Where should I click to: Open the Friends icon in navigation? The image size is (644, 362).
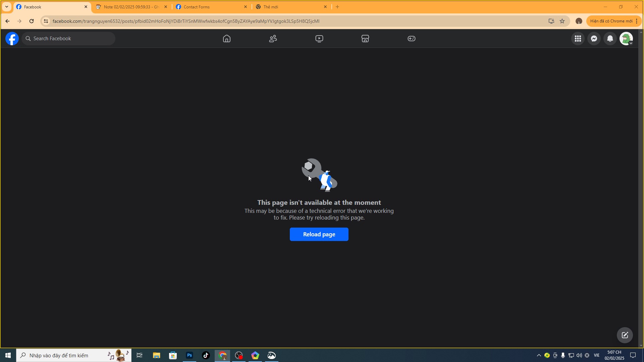(273, 39)
